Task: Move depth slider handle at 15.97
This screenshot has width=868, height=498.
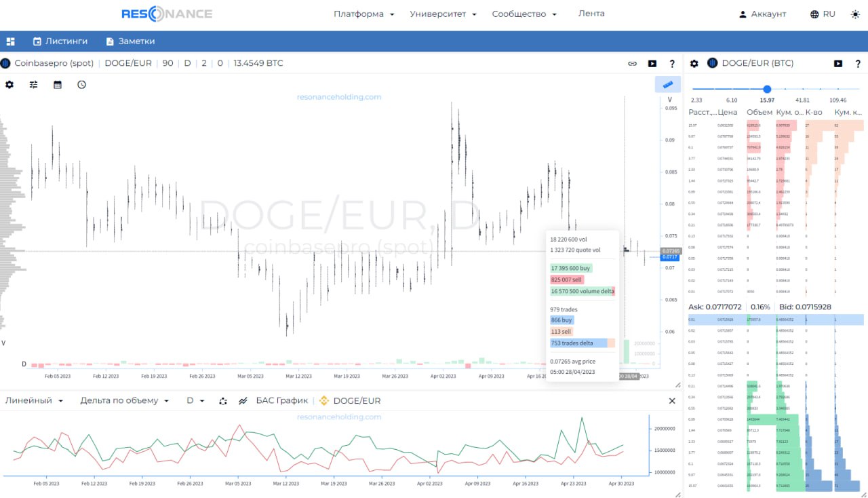Action: click(x=767, y=89)
